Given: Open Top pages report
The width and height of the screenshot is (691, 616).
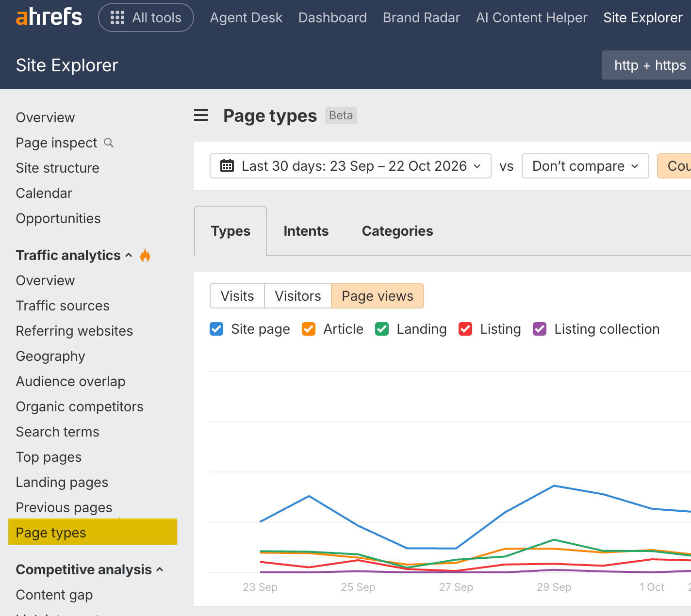Looking at the screenshot, I should 49,457.
